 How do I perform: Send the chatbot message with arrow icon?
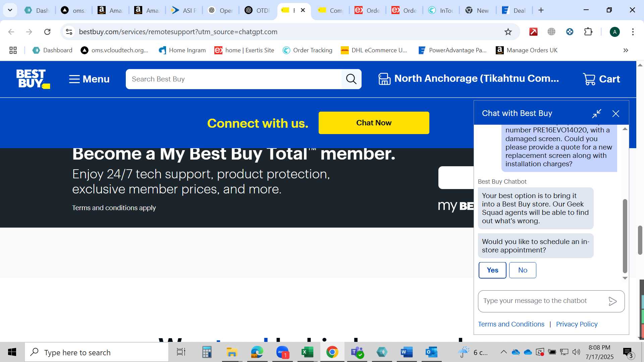click(612, 301)
